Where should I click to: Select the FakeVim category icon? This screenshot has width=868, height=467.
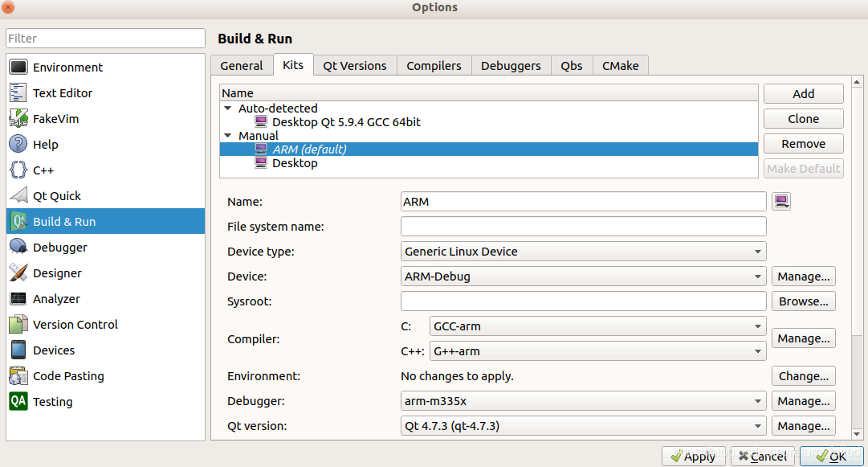(x=18, y=118)
